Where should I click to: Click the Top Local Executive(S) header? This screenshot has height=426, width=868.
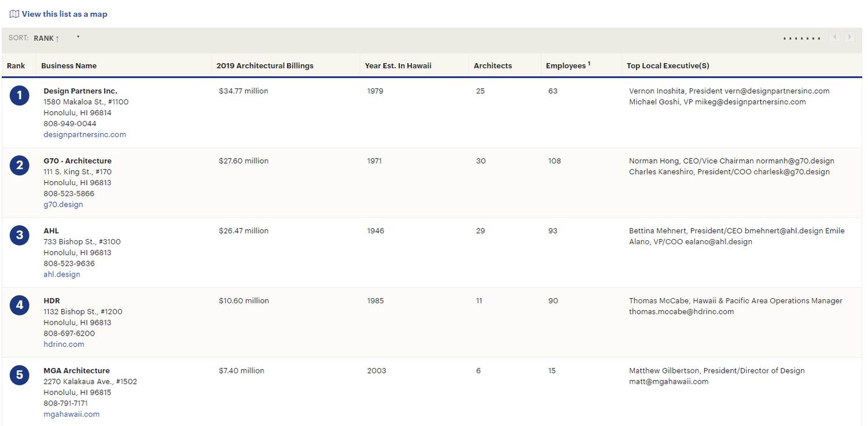668,66
